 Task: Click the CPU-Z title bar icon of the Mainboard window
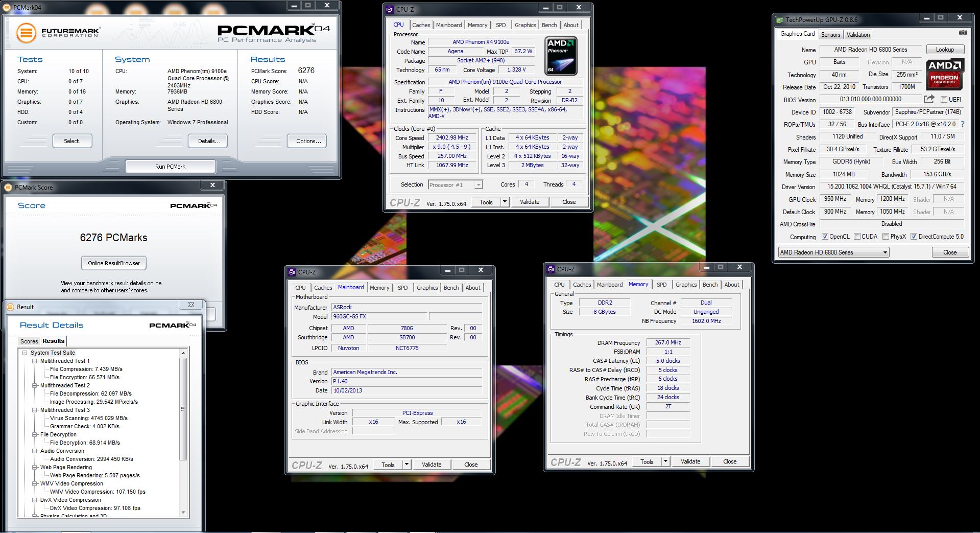(292, 272)
